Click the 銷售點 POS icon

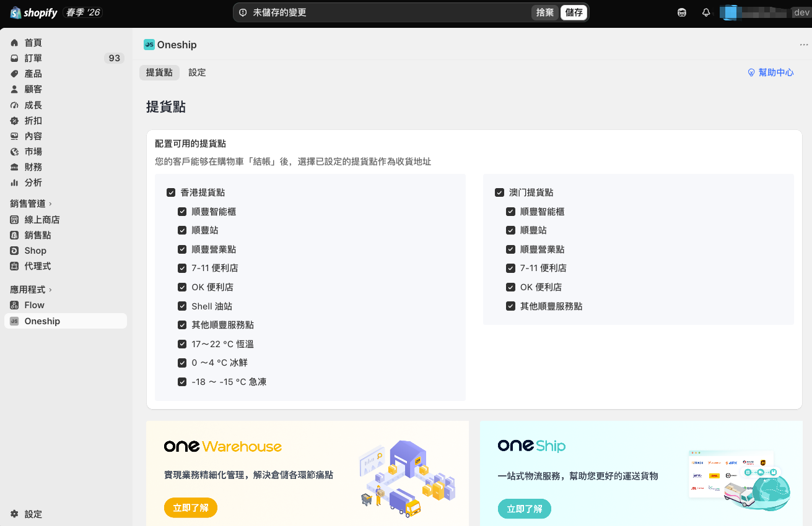[x=14, y=235]
